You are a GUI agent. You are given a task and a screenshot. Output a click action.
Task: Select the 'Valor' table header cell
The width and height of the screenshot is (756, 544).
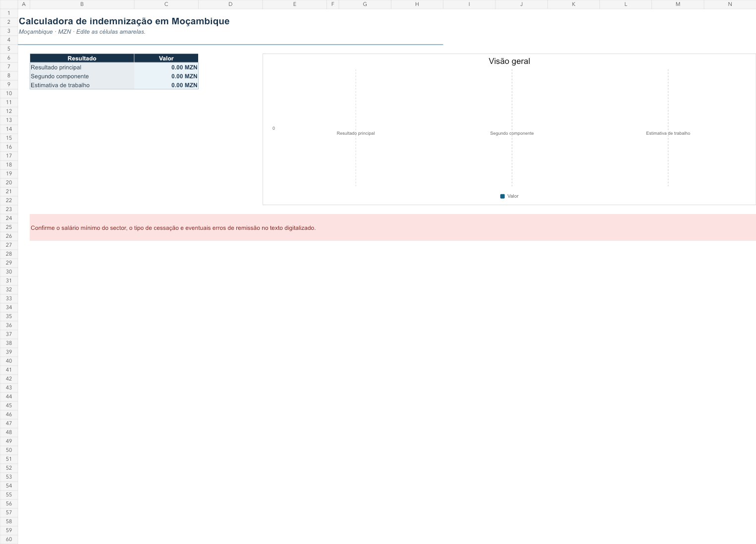click(166, 58)
